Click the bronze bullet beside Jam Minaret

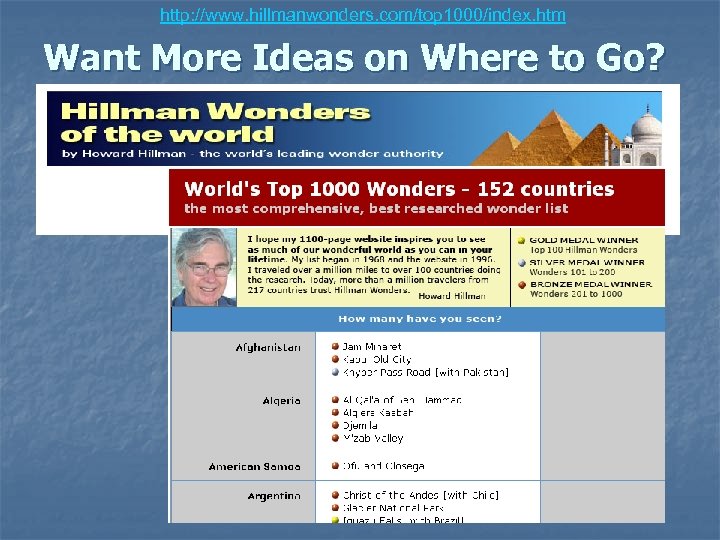coord(335,346)
